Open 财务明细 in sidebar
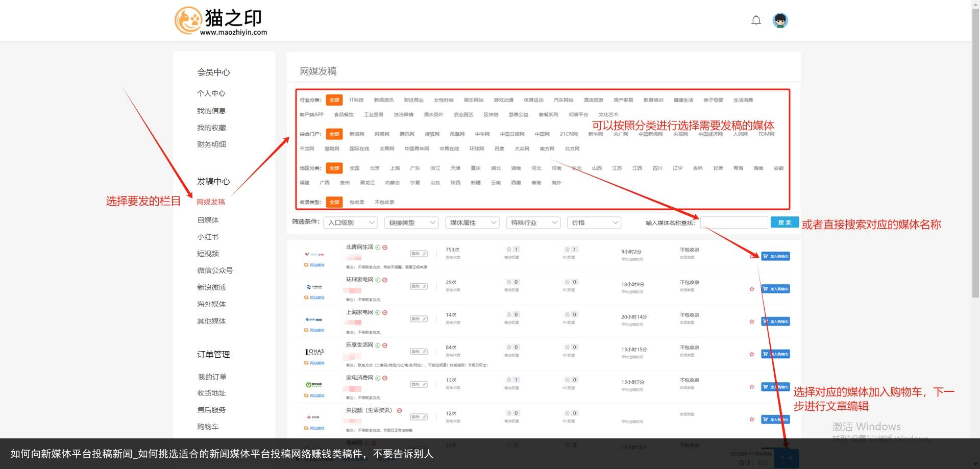This screenshot has width=980, height=469. pyautogui.click(x=211, y=144)
